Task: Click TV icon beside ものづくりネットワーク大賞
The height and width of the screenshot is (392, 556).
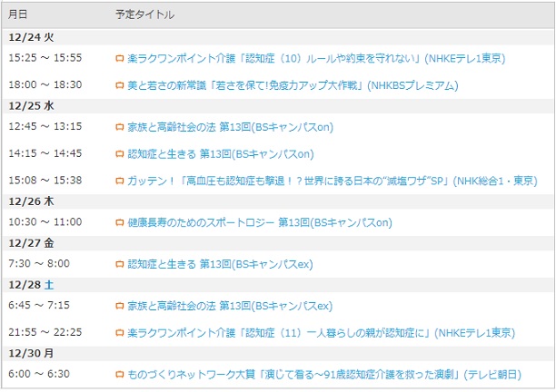Action: 120,375
